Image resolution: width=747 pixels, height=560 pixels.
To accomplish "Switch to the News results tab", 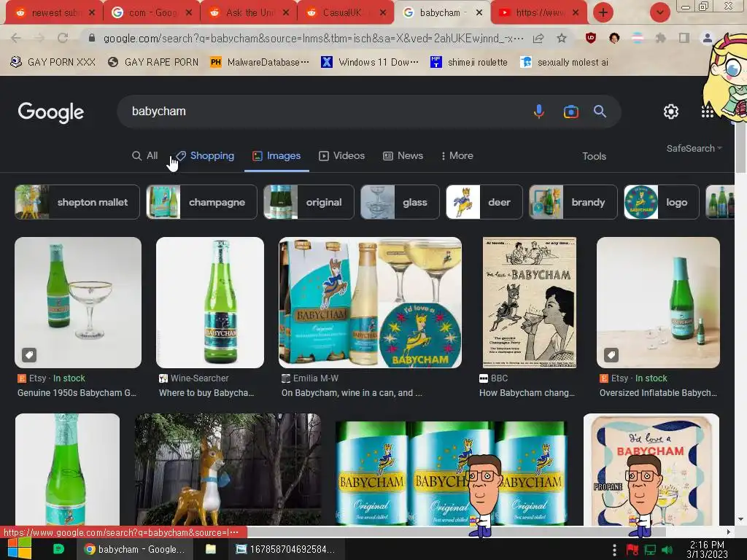I will click(403, 156).
